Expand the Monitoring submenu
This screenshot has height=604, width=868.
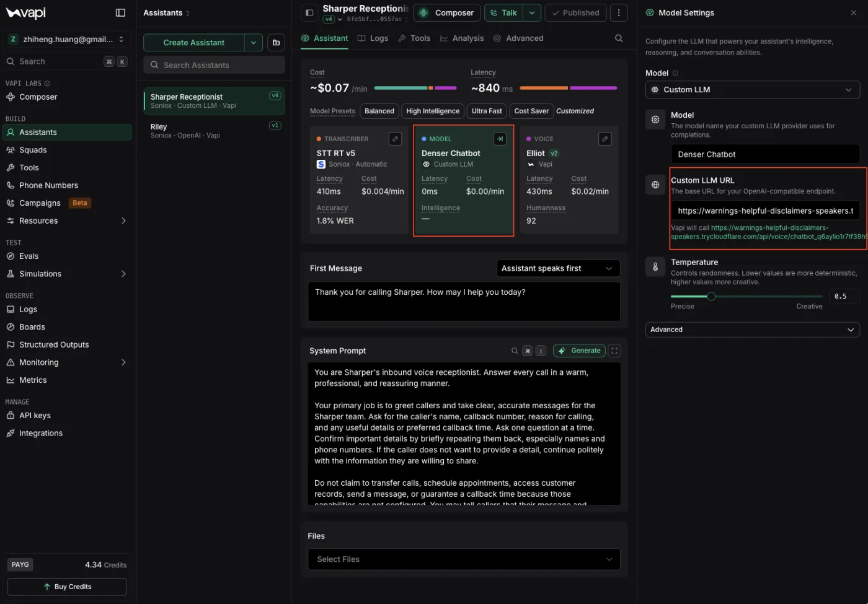(x=123, y=362)
